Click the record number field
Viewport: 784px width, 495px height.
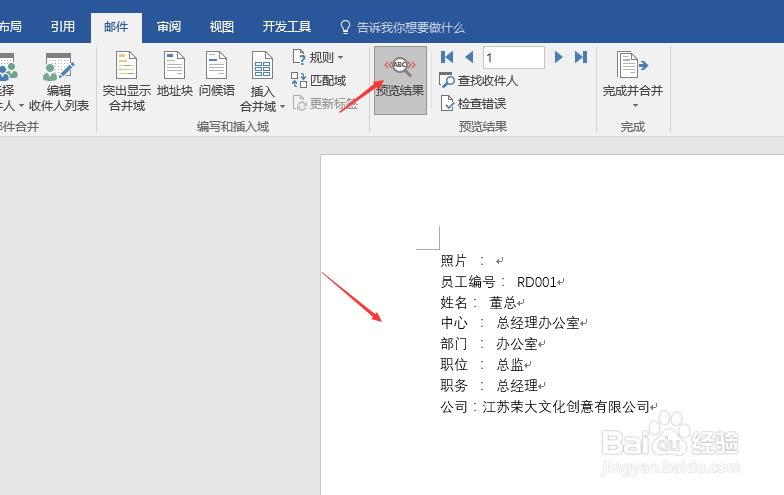pos(514,58)
